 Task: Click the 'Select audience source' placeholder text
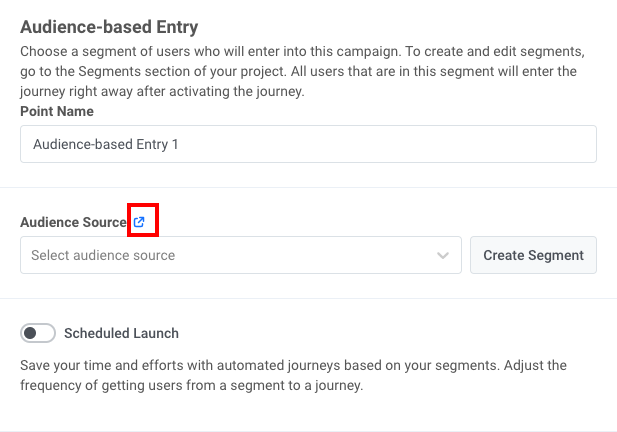103,255
